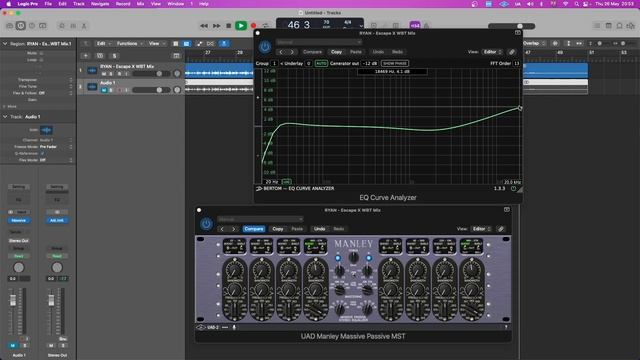Open View Editor dropdown in Manley plugin
This screenshot has width=640, height=360.
(x=481, y=229)
